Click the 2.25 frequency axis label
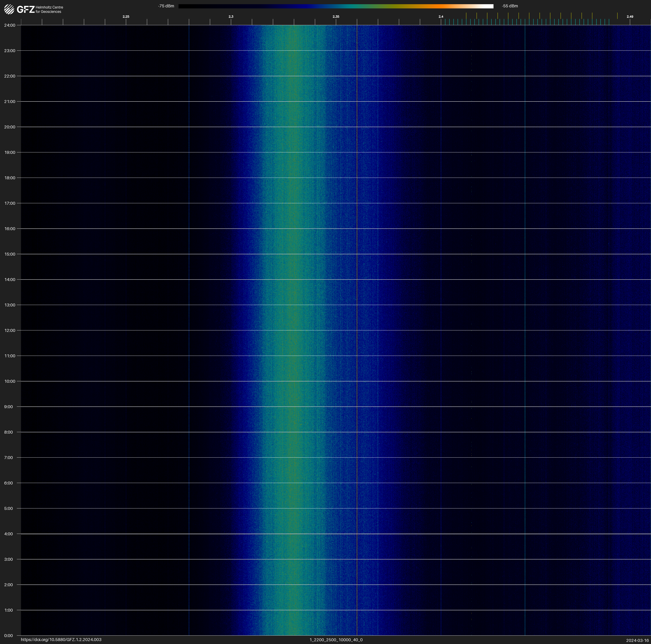 (126, 17)
